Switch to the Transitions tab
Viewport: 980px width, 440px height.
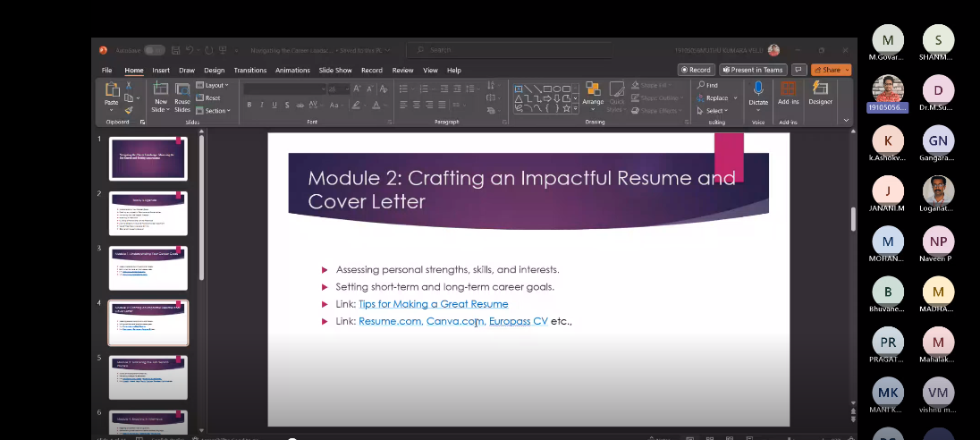point(250,70)
